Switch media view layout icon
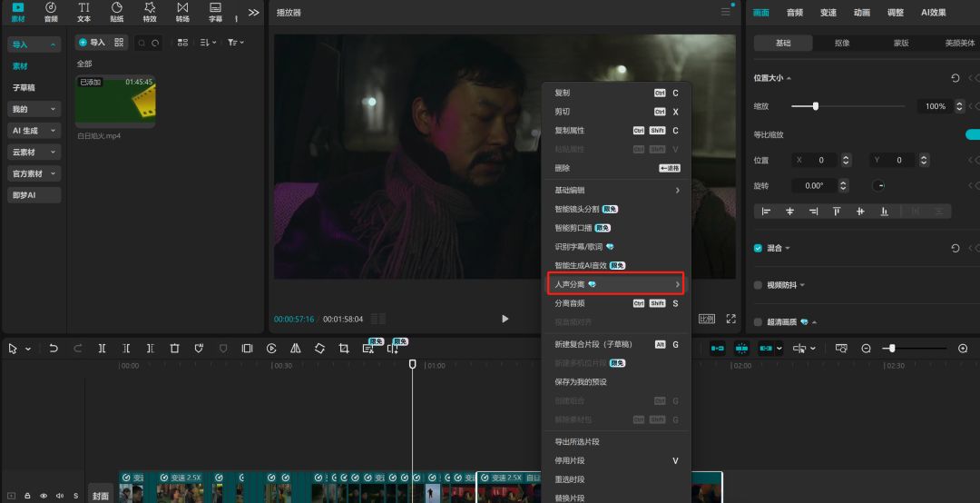The image size is (980, 503). [x=182, y=43]
